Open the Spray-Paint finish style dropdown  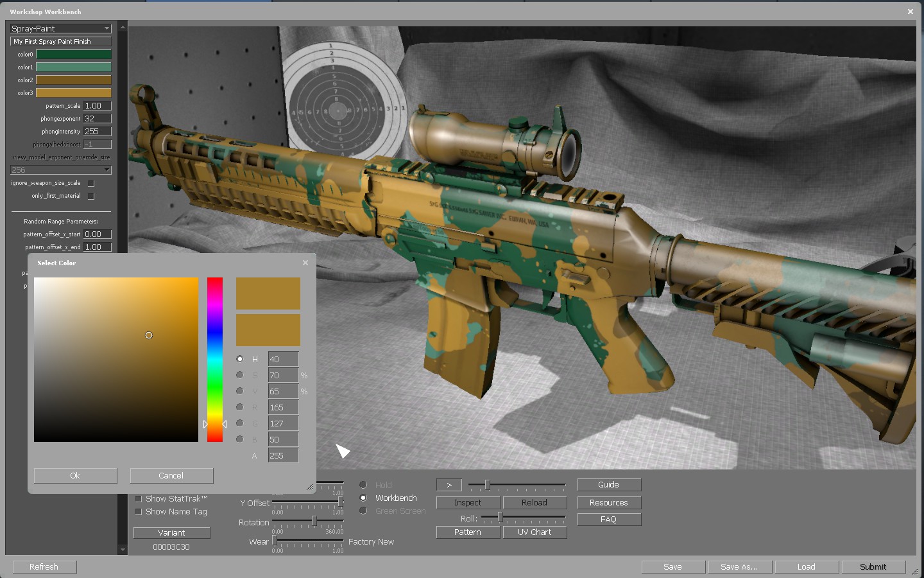pos(61,28)
